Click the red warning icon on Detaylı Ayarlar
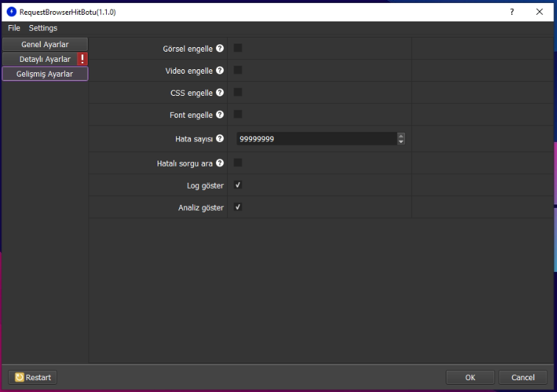 [x=83, y=59]
